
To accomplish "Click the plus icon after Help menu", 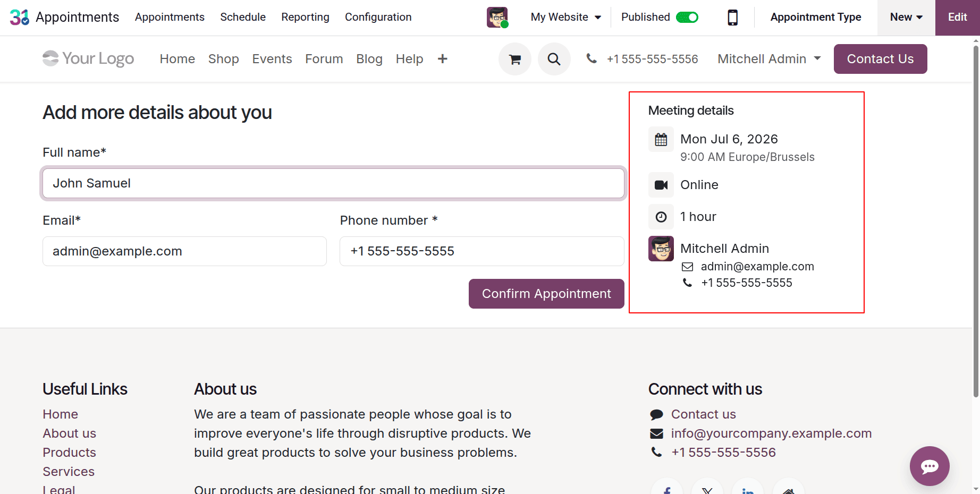I will tap(442, 59).
